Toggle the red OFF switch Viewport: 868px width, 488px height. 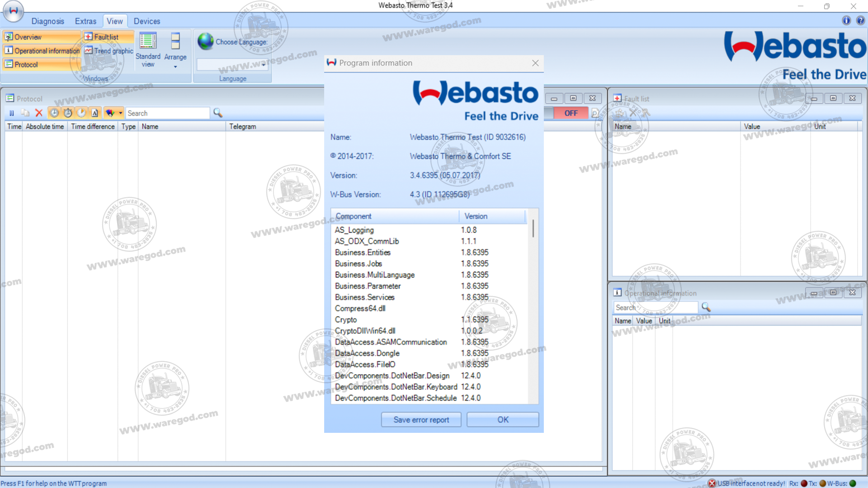(571, 113)
